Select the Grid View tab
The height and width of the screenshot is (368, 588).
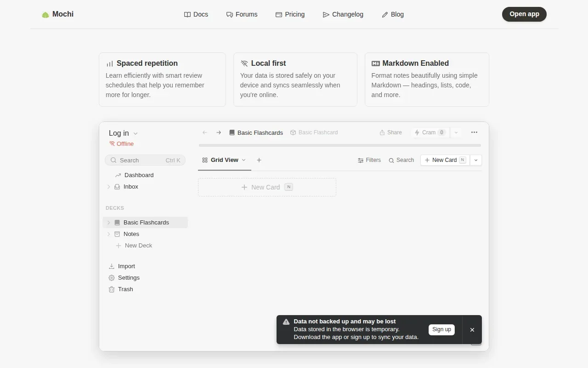coord(224,160)
